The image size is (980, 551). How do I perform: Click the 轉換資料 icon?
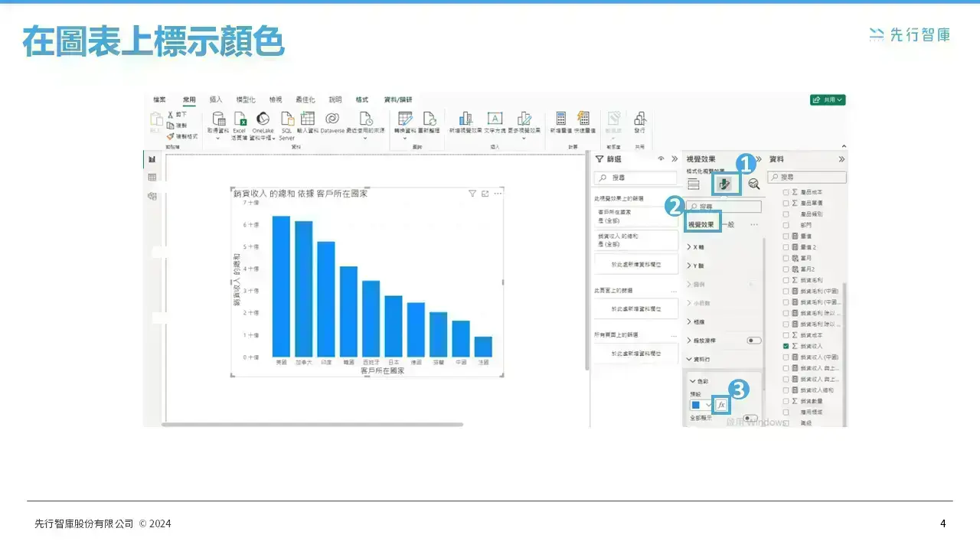(405, 119)
